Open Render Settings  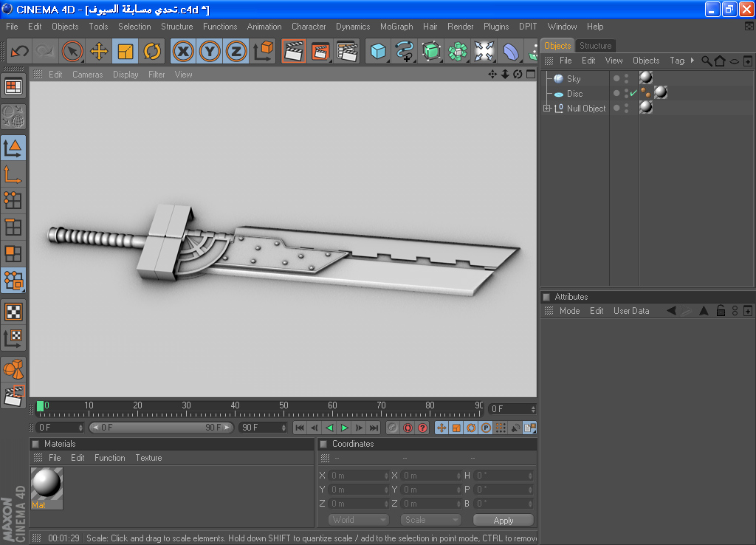(x=347, y=51)
